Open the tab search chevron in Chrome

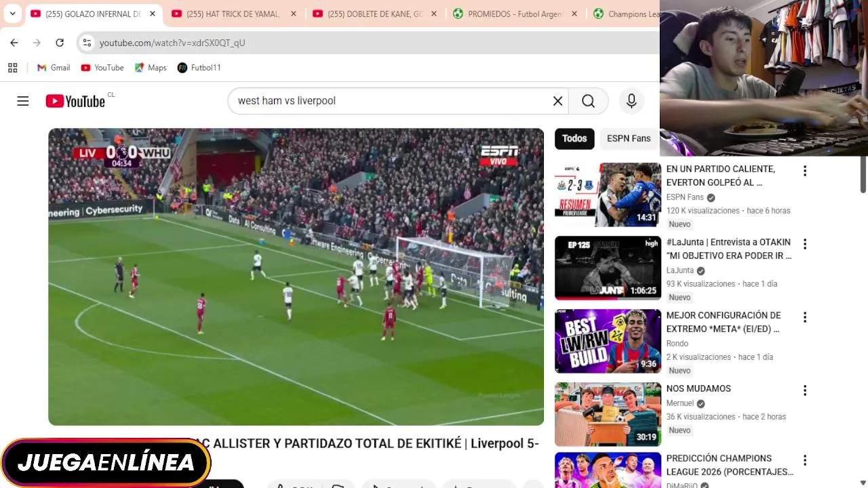click(12, 14)
